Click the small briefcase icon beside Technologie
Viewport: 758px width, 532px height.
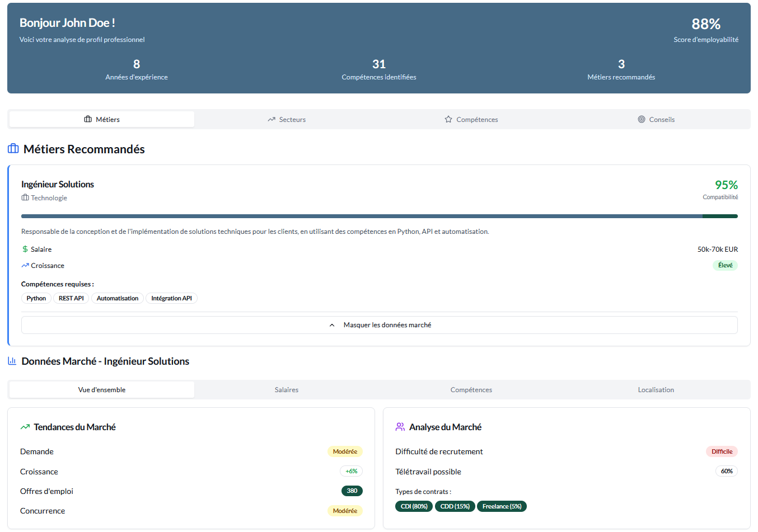tap(25, 197)
